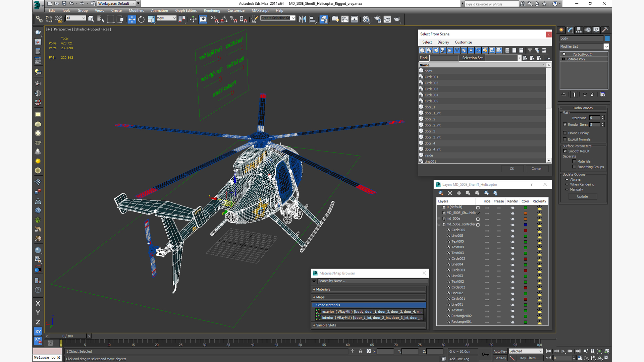The image size is (644, 362).
Task: Click the 0 / 100 time slider
Action: 68,336
